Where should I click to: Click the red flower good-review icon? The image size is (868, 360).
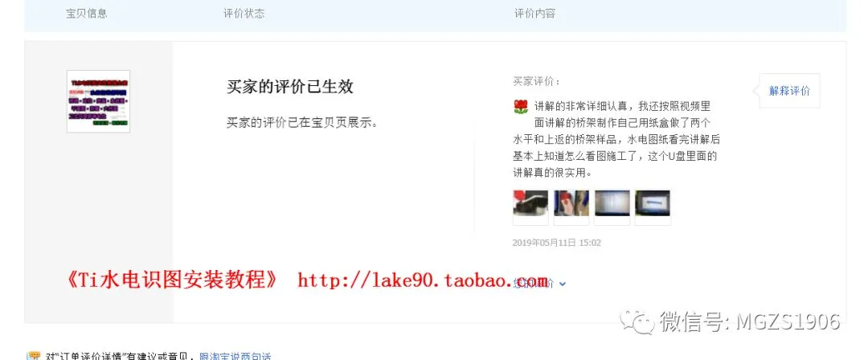pyautogui.click(x=520, y=107)
